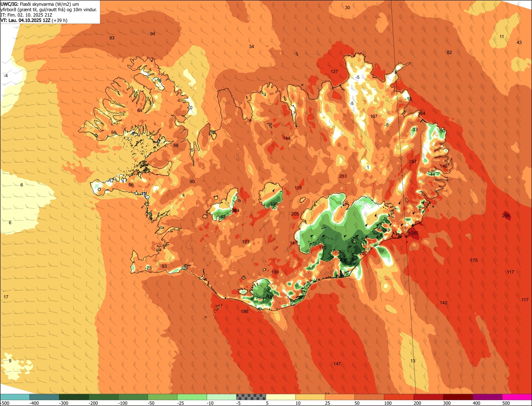Select the heat flux value 127

334,71
